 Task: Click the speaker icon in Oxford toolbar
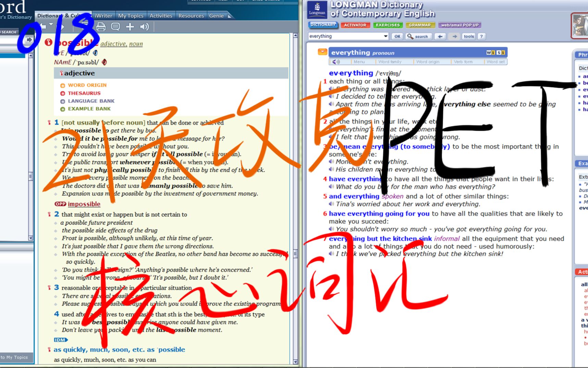144,27
